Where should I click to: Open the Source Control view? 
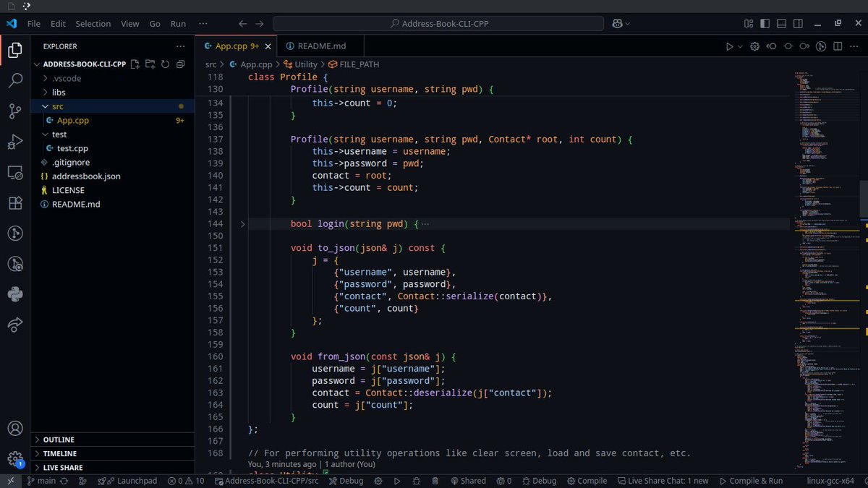click(x=15, y=111)
